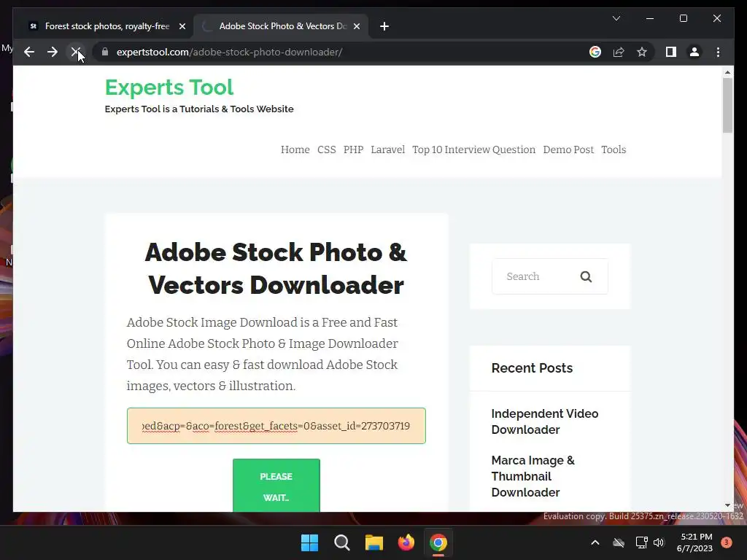The width and height of the screenshot is (747, 560).
Task: Open the Tools menu item
Action: coord(614,149)
